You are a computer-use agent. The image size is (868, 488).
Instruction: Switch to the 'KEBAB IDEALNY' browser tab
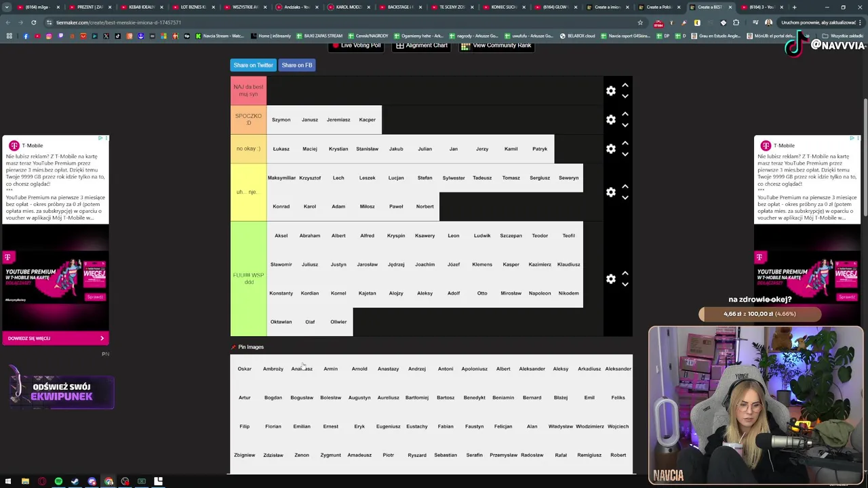(142, 7)
